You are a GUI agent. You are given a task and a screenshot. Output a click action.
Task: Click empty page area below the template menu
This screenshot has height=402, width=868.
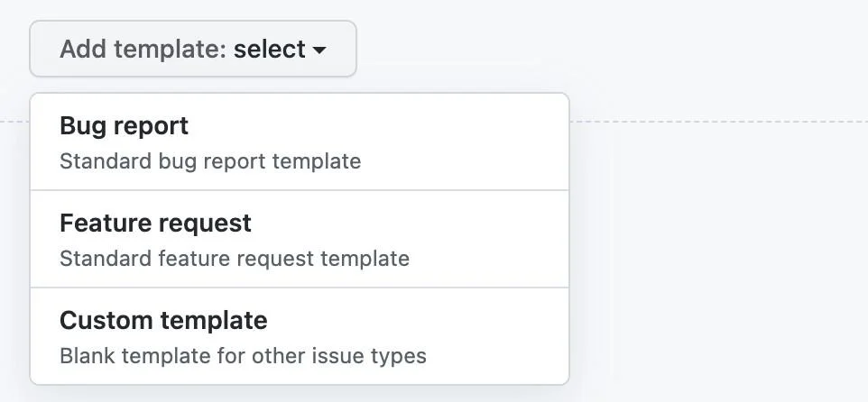click(x=300, y=394)
